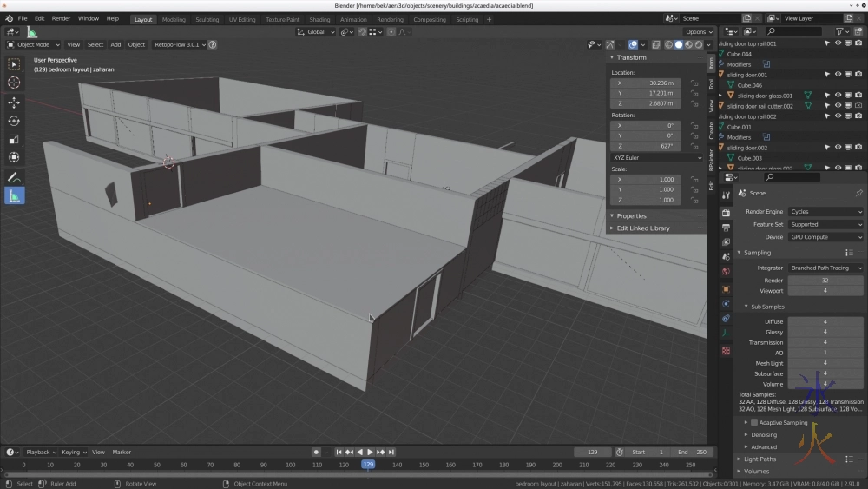Click the Render samples value field
The height and width of the screenshot is (489, 868).
click(825, 281)
